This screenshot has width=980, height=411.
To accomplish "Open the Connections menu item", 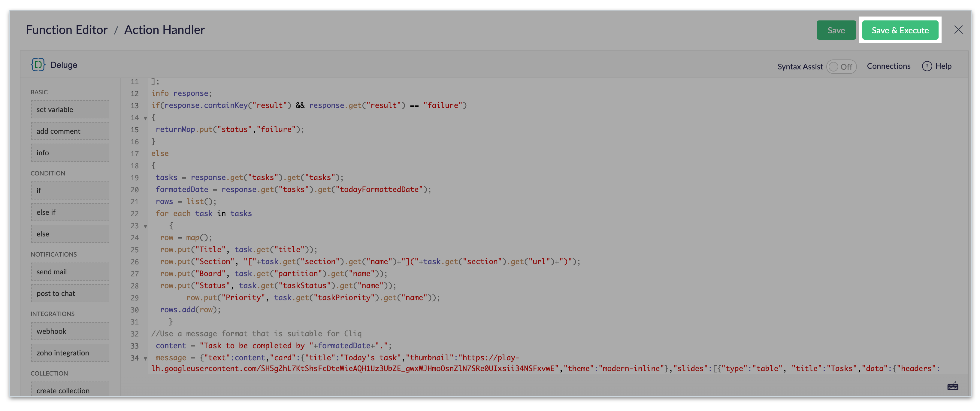I will pyautogui.click(x=888, y=66).
